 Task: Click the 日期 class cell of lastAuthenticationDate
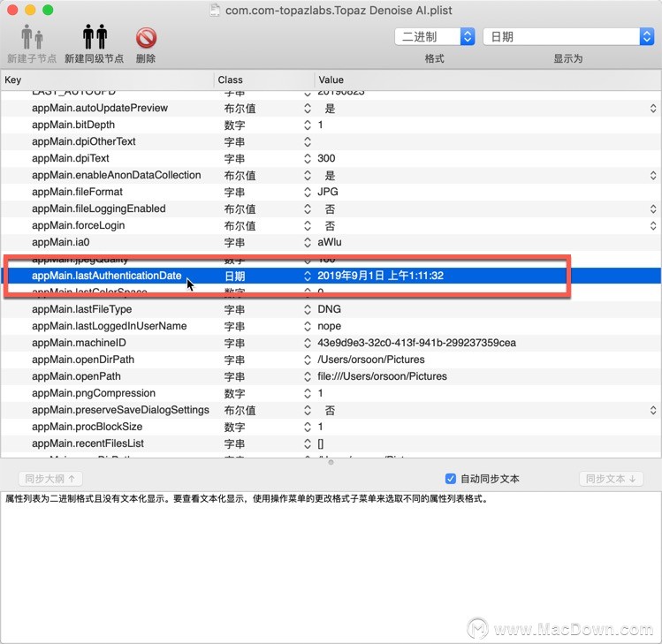pyautogui.click(x=234, y=277)
